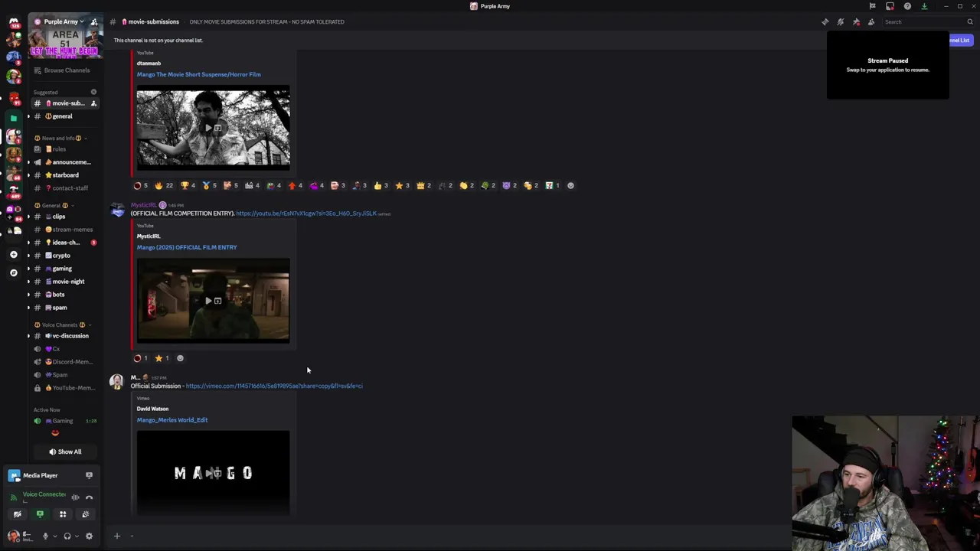Image resolution: width=980 pixels, height=551 pixels.
Task: Add reaction to Mango Movie Short message
Action: click(570, 185)
